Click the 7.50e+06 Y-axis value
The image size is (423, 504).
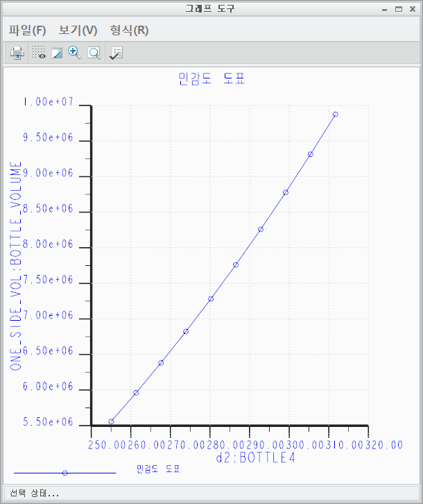coord(48,280)
